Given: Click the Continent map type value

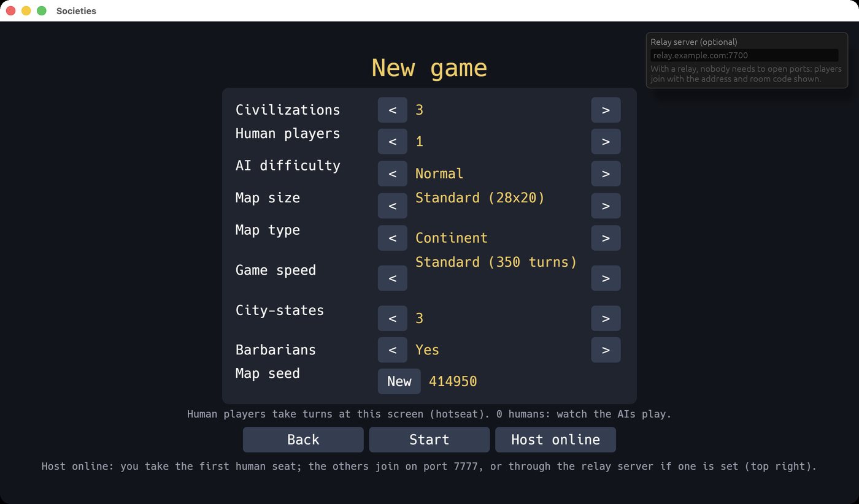Looking at the screenshot, I should 452,238.
